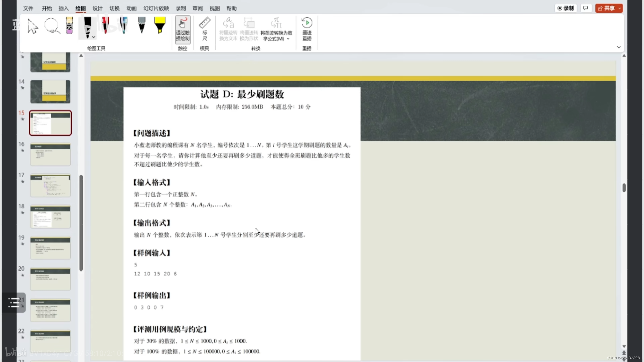The width and height of the screenshot is (644, 362).
Task: Select the blue galaxy pen tool
Action: [124, 25]
